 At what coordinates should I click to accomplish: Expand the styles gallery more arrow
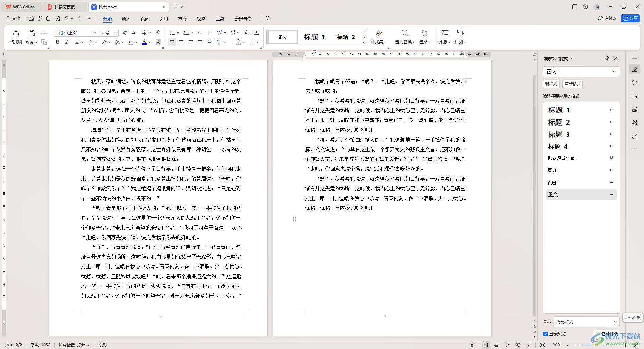pos(364,43)
